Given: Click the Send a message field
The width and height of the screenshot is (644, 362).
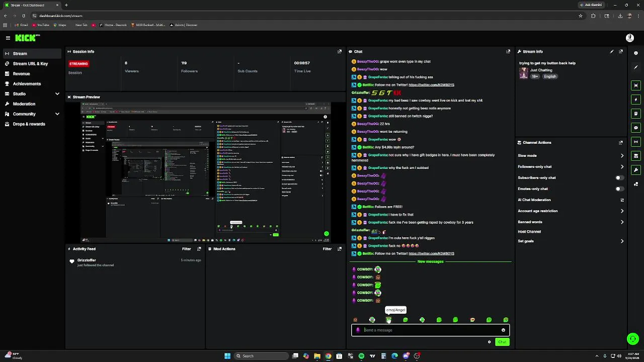Looking at the screenshot, I should 430,330.
